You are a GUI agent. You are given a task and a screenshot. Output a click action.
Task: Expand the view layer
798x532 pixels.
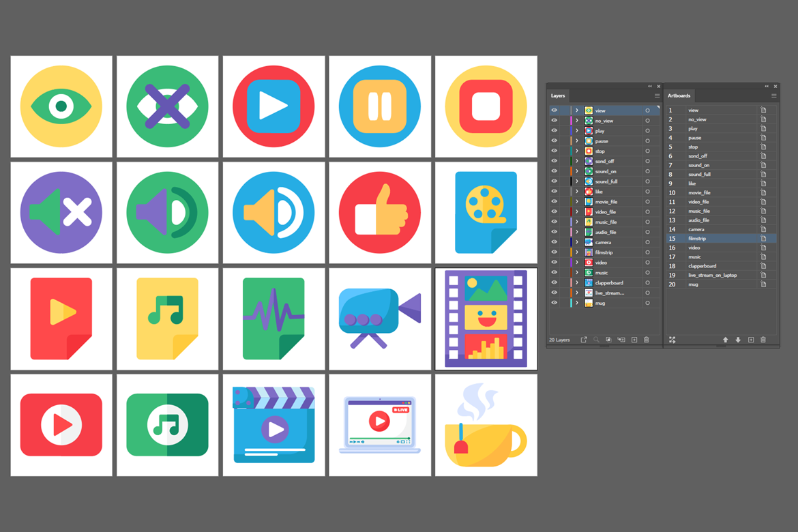[x=577, y=110]
